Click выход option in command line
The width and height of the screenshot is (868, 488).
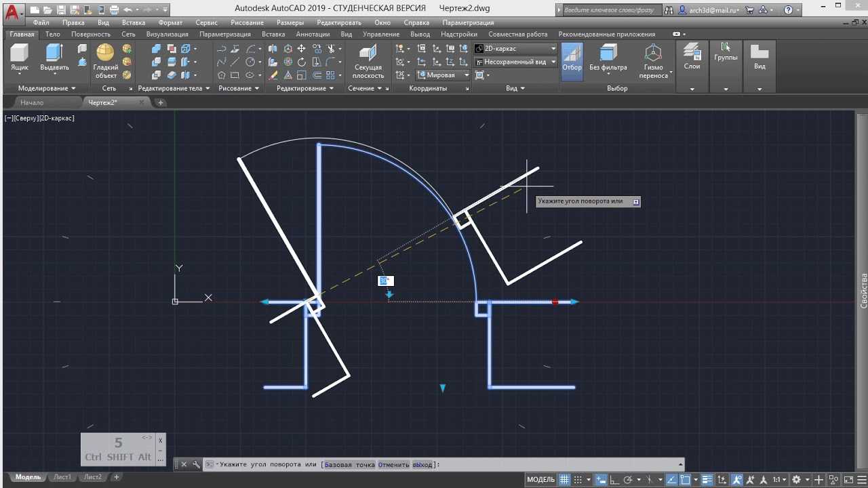pos(422,464)
